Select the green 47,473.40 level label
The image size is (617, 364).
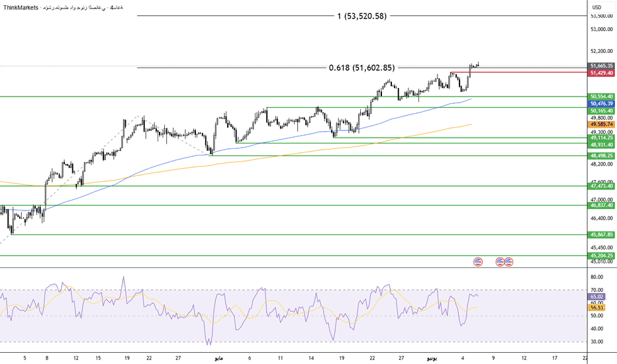[x=602, y=186]
